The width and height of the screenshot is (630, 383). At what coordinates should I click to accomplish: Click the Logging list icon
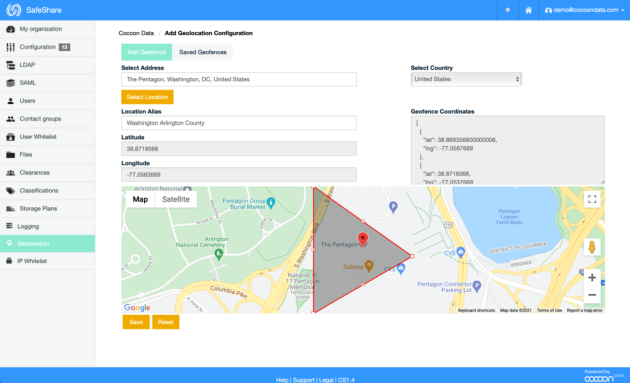point(9,226)
